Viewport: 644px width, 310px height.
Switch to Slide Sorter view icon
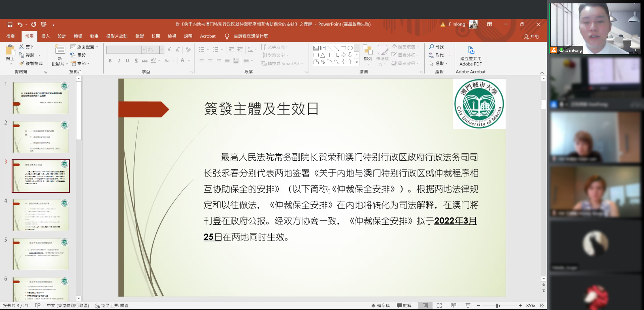coord(439,306)
